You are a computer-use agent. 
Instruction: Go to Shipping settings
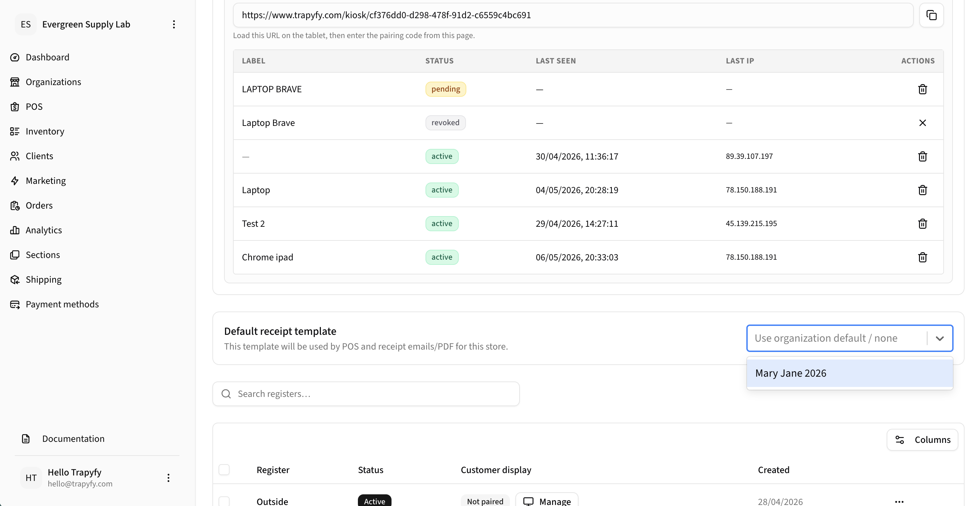(44, 280)
